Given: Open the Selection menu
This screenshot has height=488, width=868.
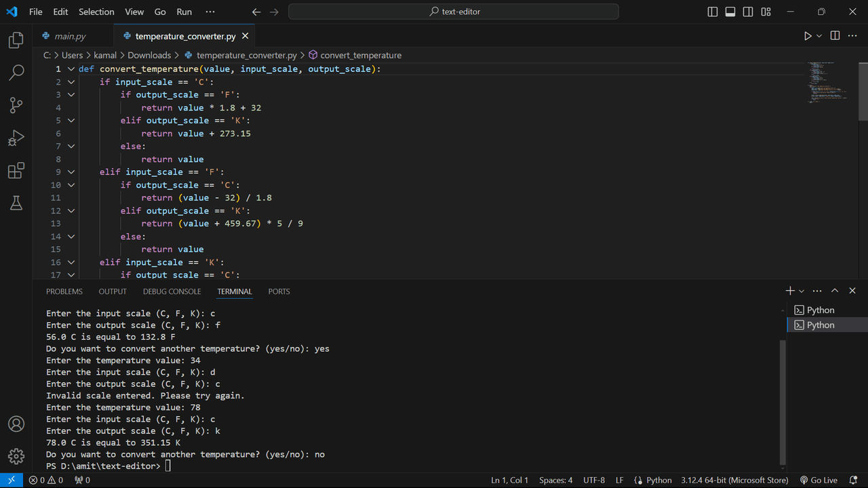Looking at the screenshot, I should (96, 12).
